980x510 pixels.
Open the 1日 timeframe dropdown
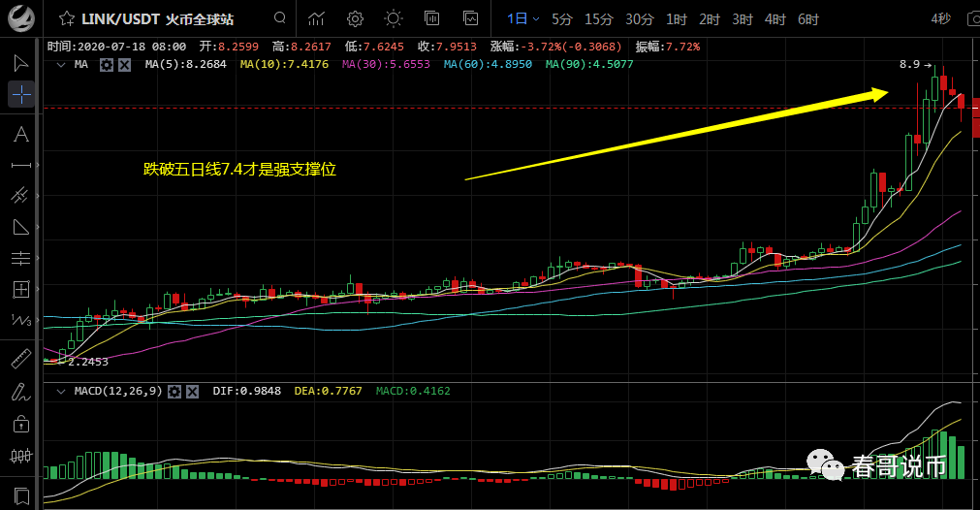tap(523, 18)
